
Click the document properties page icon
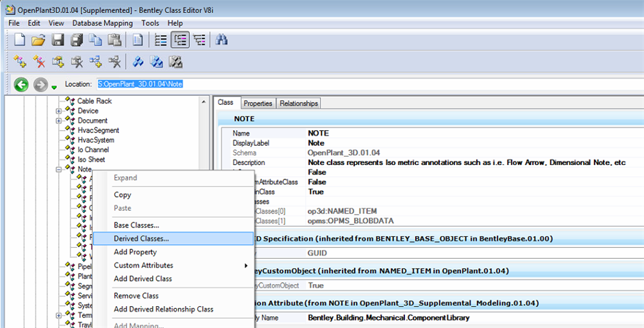pyautogui.click(x=138, y=40)
